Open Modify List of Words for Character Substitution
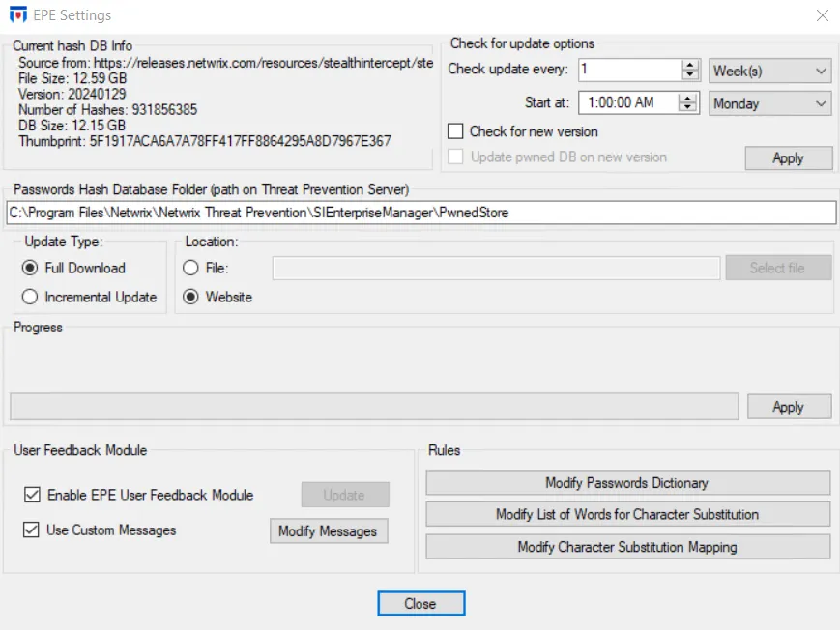This screenshot has width=840, height=630. pos(627,514)
